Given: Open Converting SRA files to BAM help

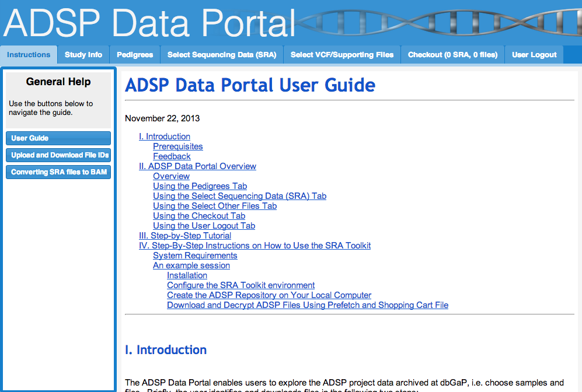Looking at the screenshot, I should point(58,172).
